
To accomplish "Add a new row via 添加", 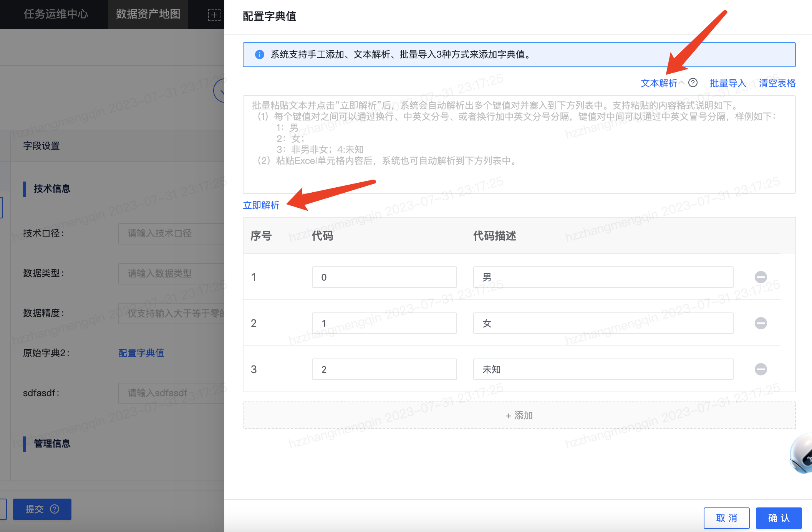I will pyautogui.click(x=519, y=415).
